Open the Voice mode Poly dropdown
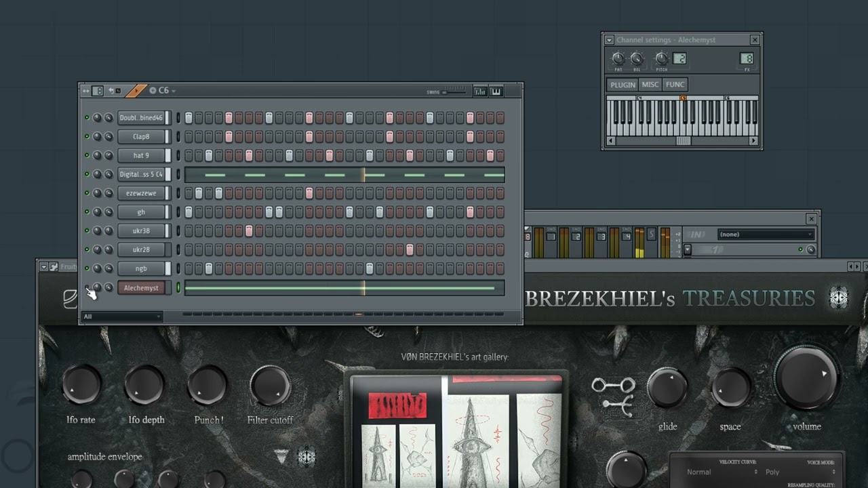Image resolution: width=868 pixels, height=488 pixels. pos(799,472)
